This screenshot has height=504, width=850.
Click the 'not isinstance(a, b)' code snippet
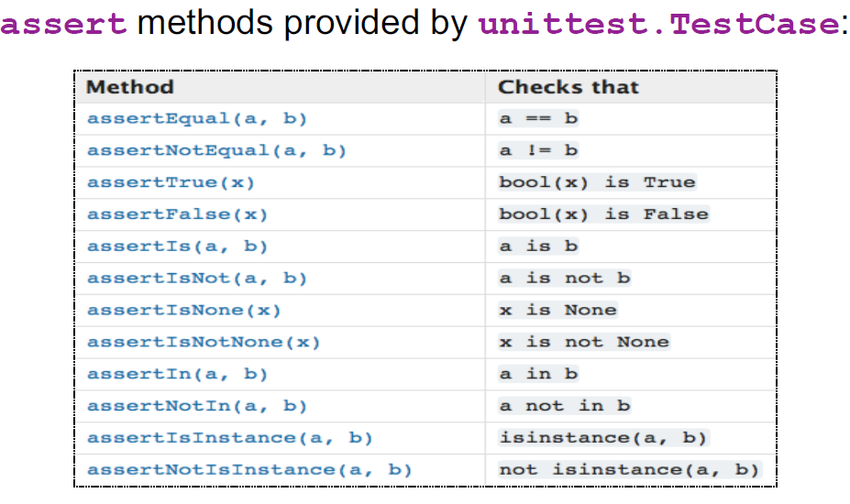point(630,470)
